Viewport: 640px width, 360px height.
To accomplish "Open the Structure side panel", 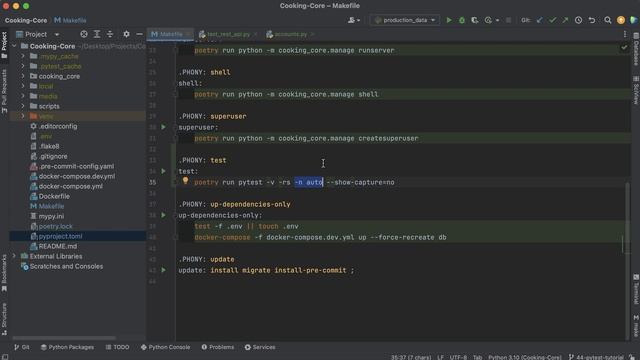I will coord(4,319).
